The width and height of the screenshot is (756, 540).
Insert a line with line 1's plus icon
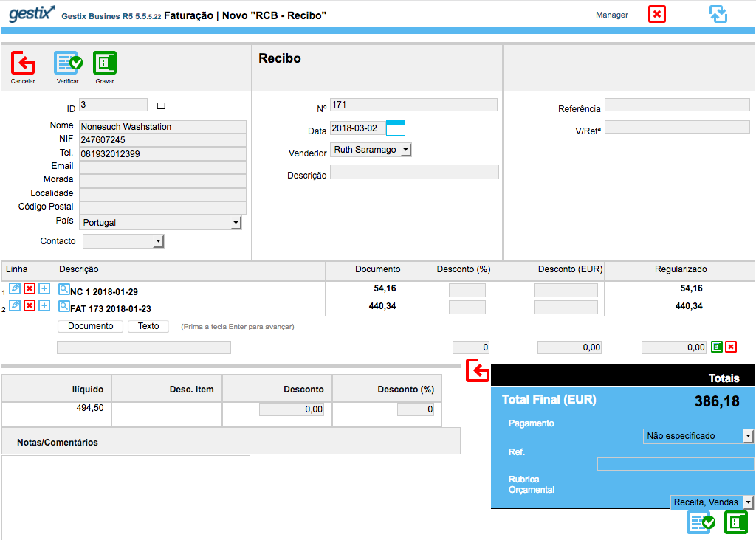tap(44, 288)
